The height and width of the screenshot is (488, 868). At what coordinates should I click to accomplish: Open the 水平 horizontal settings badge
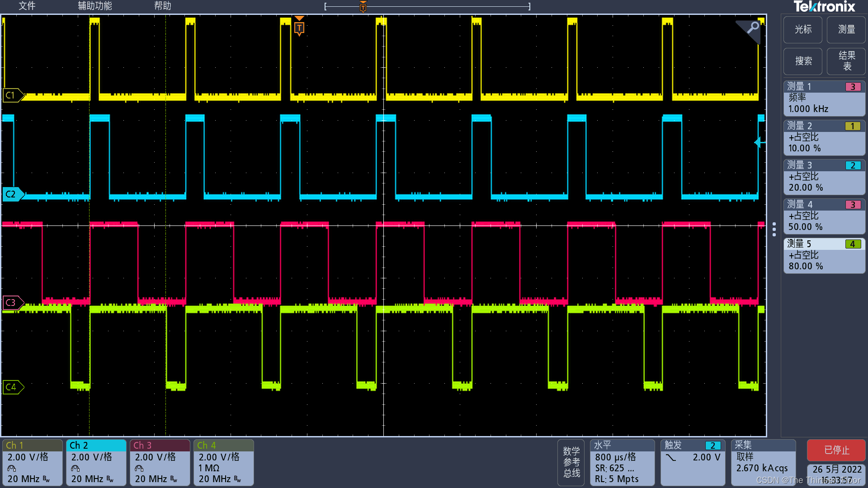point(622,462)
